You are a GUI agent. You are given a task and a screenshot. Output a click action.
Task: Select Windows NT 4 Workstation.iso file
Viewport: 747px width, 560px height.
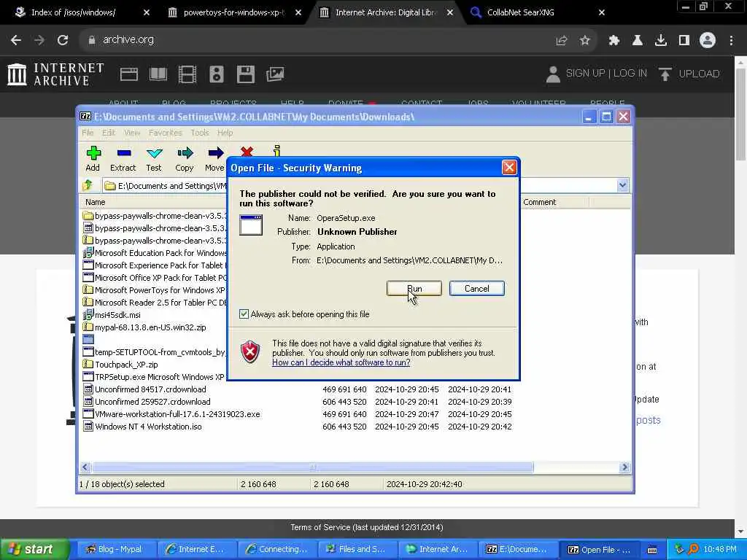click(x=148, y=427)
